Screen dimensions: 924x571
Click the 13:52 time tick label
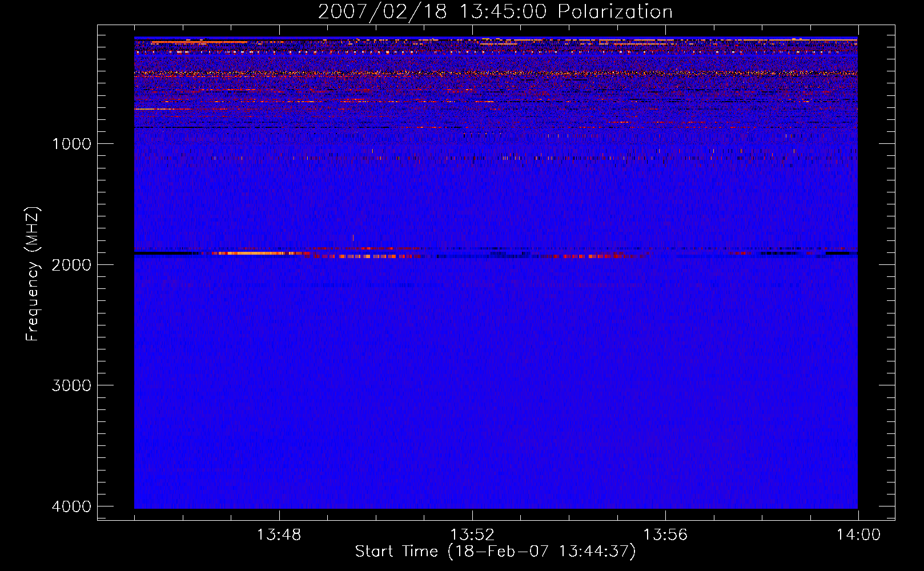(472, 535)
